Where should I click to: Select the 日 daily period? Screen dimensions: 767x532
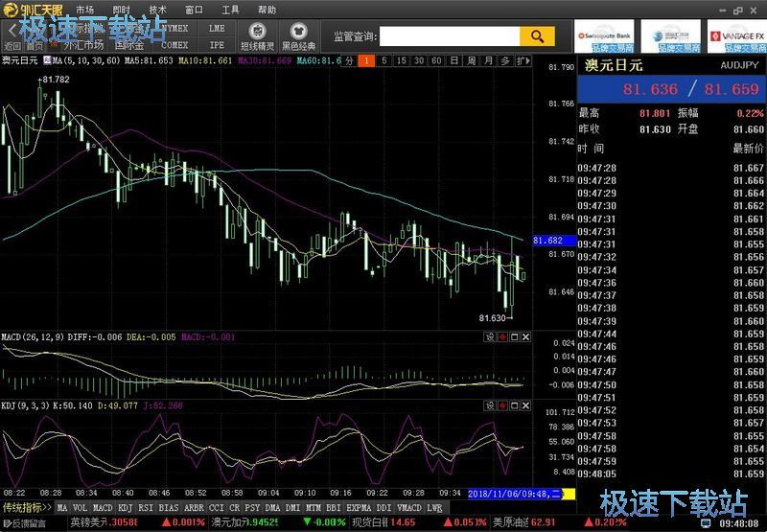[x=454, y=60]
